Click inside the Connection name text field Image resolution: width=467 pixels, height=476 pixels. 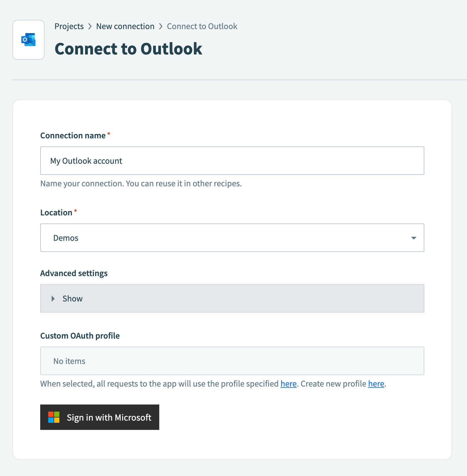[232, 161]
